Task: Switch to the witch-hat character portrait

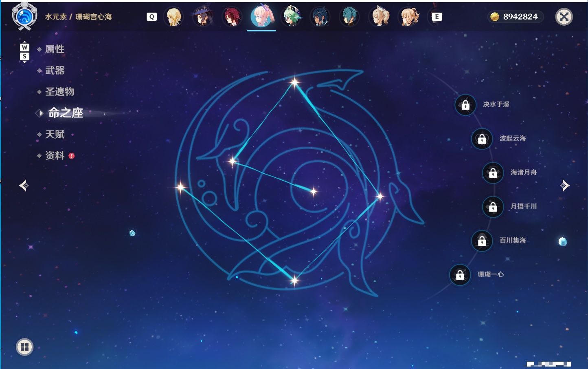Action: coord(203,17)
